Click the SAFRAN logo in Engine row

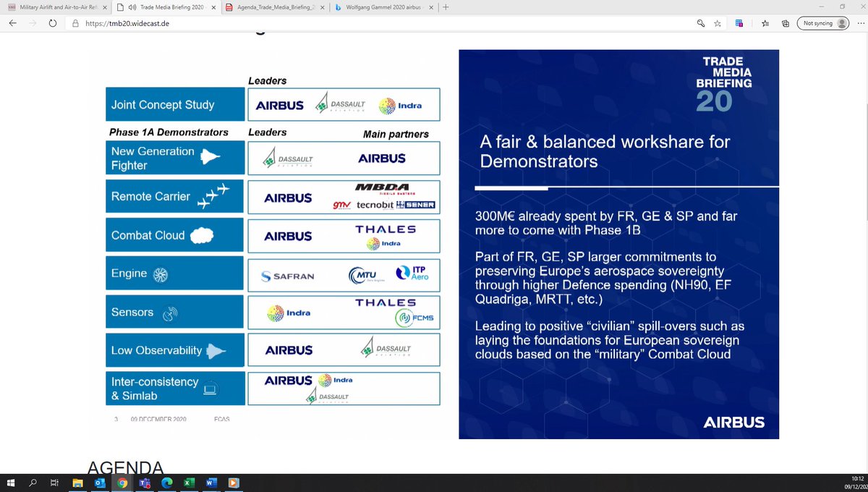(x=288, y=276)
